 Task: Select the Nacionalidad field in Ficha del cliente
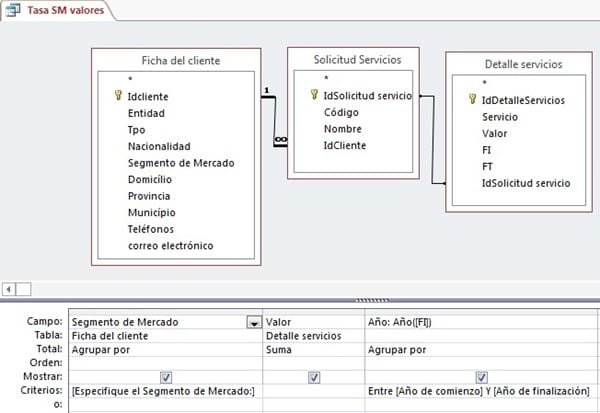159,146
